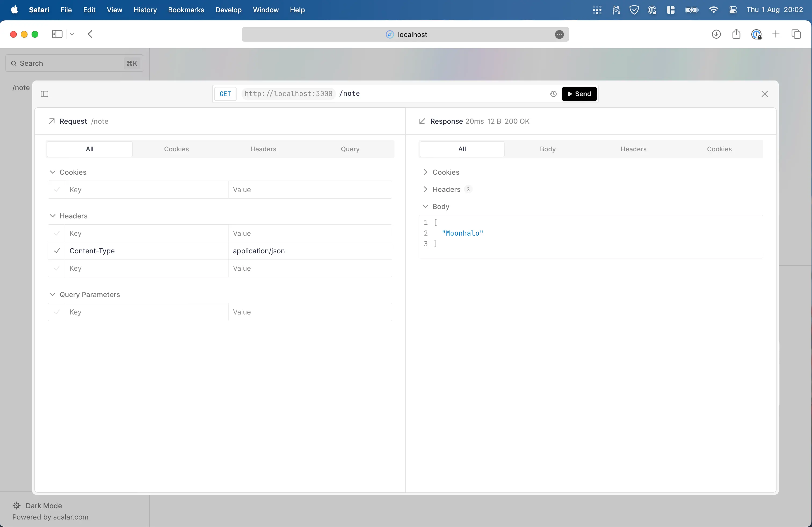Toggle the API client sidebar panel icon
Image resolution: width=812 pixels, height=527 pixels.
(x=45, y=94)
